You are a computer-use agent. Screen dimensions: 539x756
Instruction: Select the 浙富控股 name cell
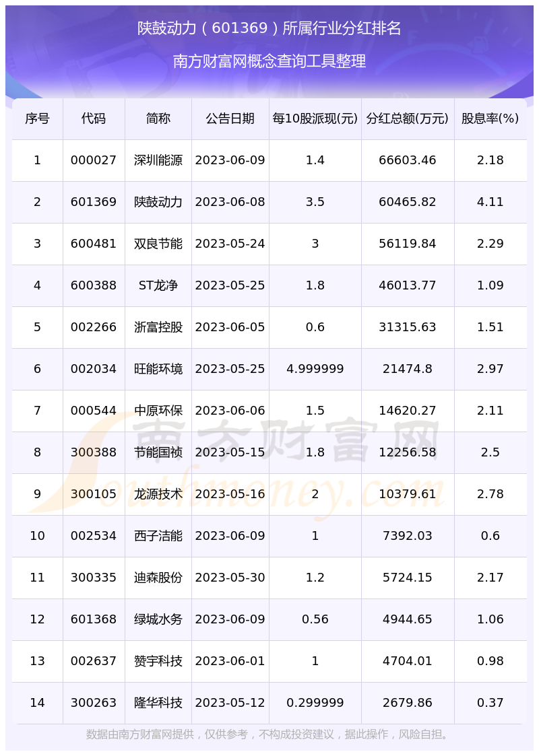coord(158,327)
